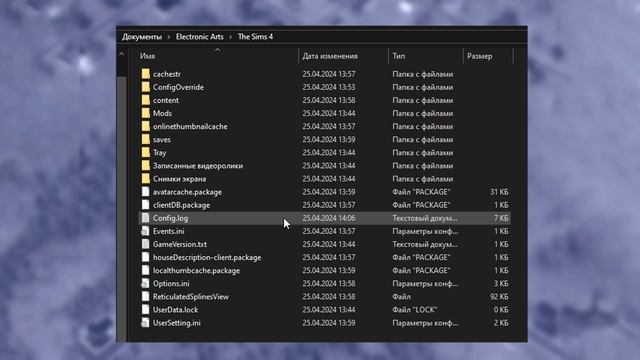Click the clientDB.package file icon
The height and width of the screenshot is (360, 640).
[x=145, y=205]
